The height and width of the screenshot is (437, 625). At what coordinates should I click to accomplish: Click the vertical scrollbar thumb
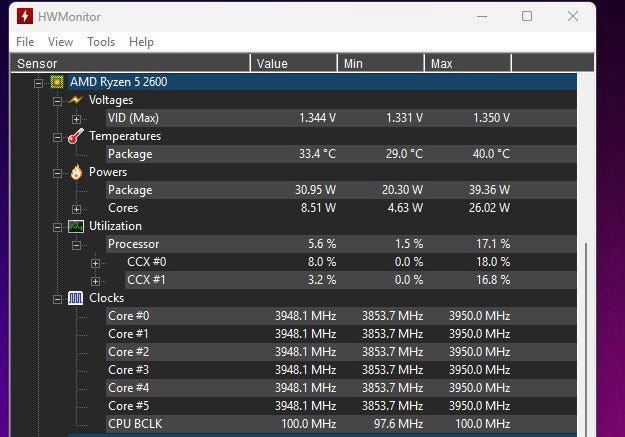586,339
